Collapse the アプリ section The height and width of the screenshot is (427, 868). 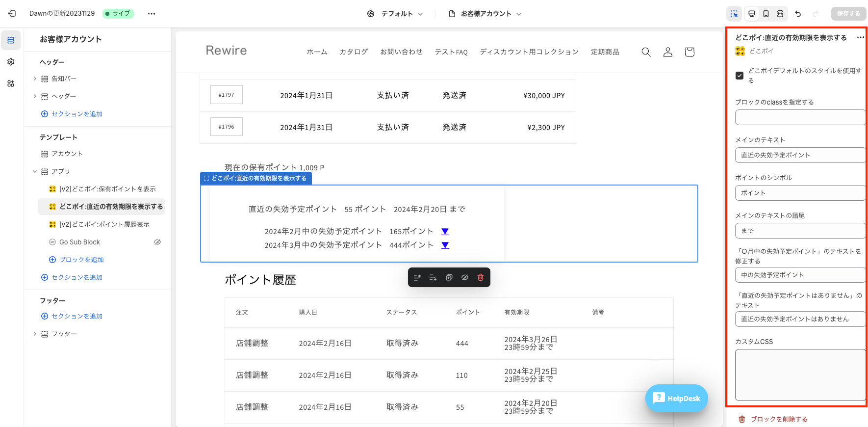pos(35,171)
